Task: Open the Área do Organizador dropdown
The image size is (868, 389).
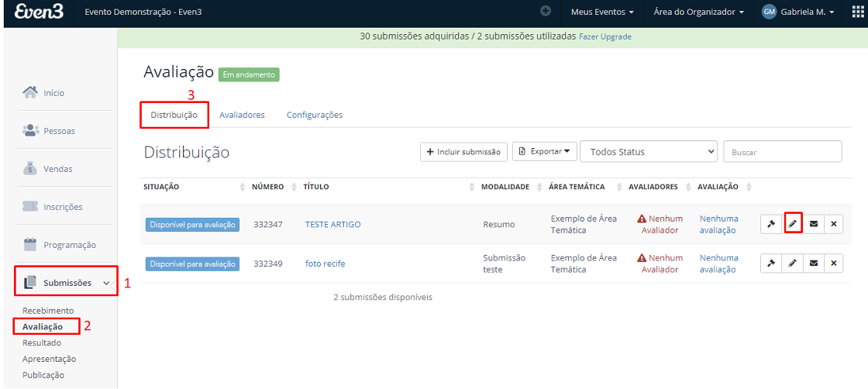Action: pyautogui.click(x=698, y=12)
